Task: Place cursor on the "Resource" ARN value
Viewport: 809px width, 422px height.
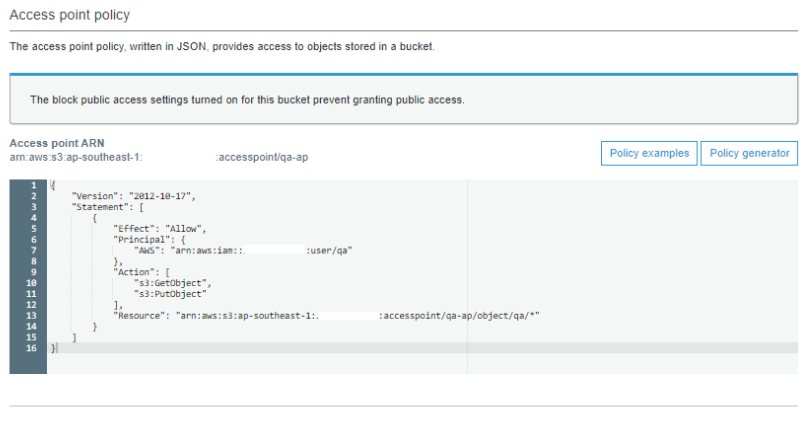Action: click(x=358, y=315)
